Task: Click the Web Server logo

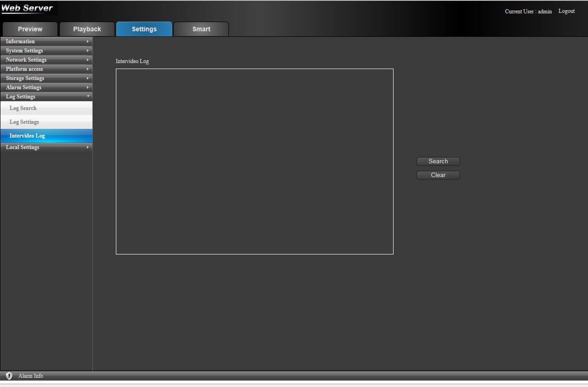Action: [28, 8]
